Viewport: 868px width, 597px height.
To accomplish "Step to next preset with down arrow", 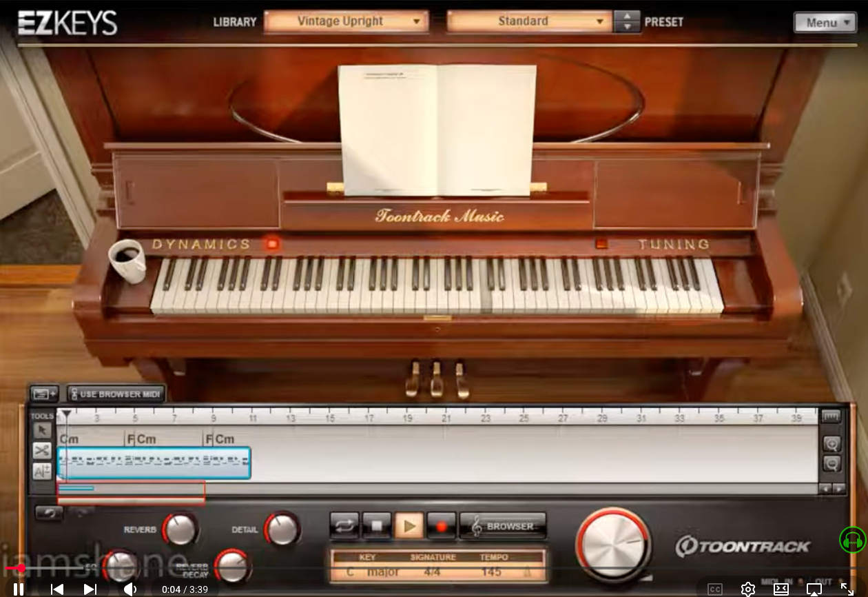I will 626,27.
